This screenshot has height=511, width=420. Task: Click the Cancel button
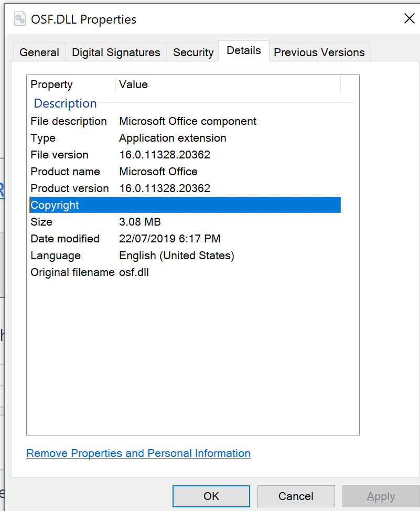[296, 496]
